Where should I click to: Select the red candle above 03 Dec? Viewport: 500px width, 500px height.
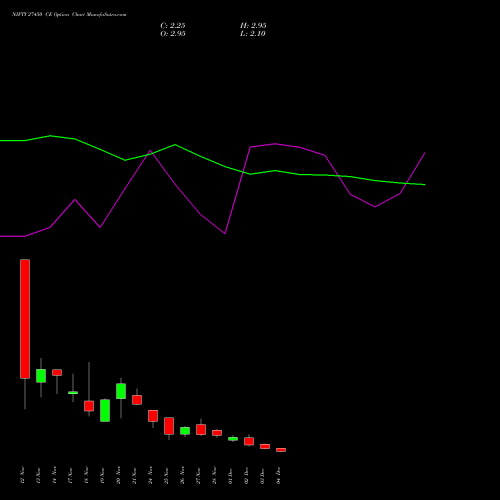click(265, 446)
